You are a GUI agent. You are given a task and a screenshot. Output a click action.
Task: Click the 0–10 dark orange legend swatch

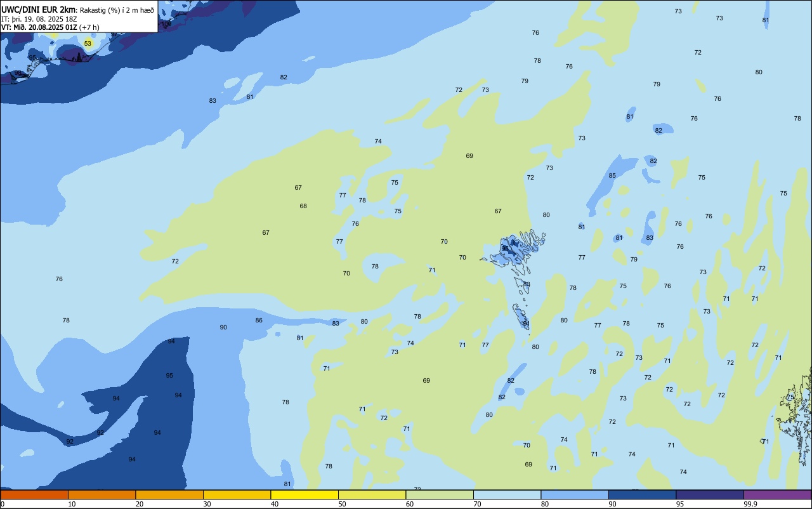click(34, 494)
